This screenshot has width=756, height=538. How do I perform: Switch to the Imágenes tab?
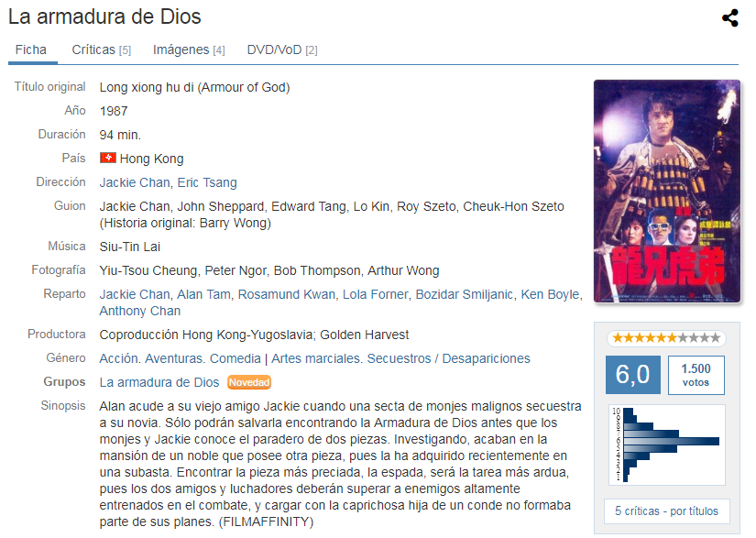(189, 49)
